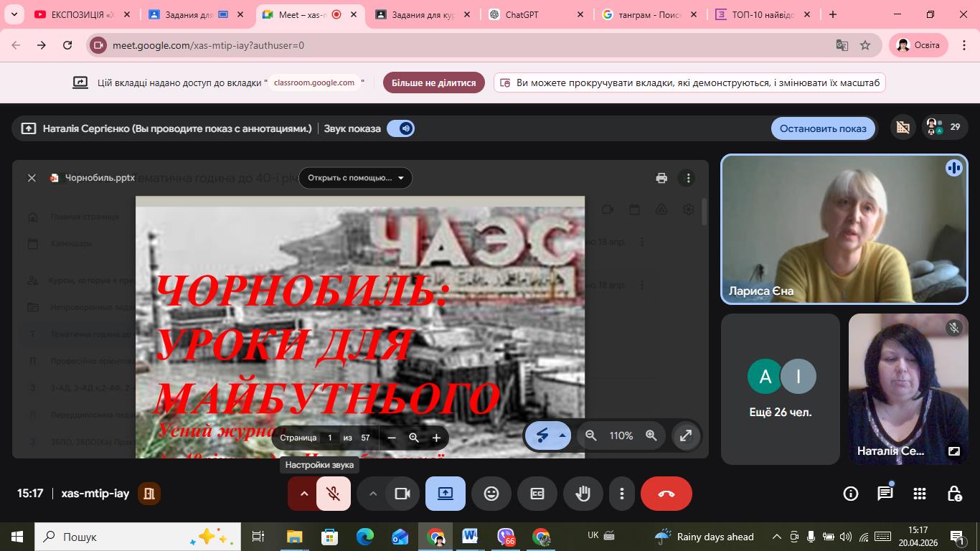980x551 pixels.
Task: Click the Остановить показ button
Action: coord(823,128)
